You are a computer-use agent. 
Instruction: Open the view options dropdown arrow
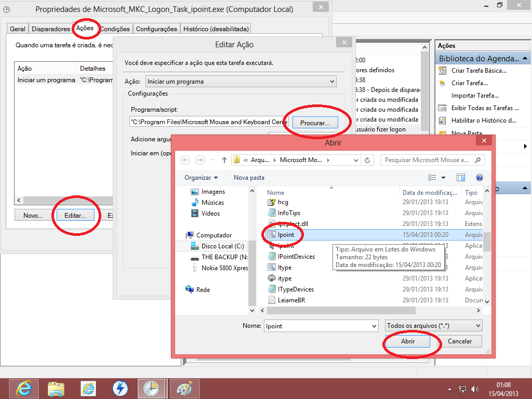click(x=443, y=178)
